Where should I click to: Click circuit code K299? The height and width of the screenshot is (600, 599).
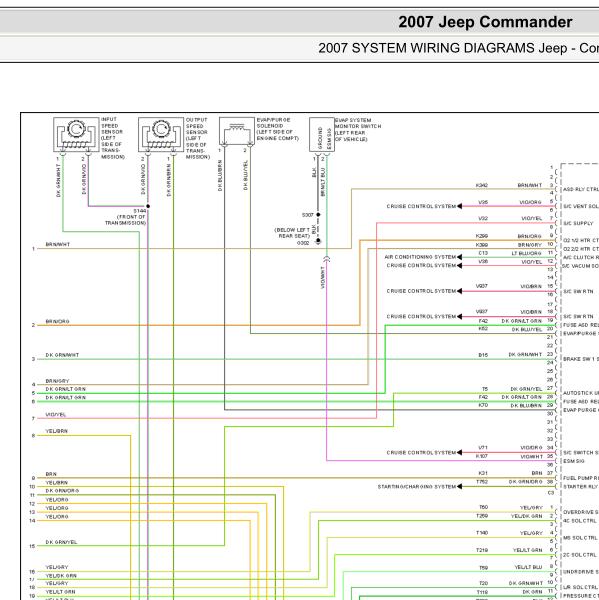click(481, 236)
